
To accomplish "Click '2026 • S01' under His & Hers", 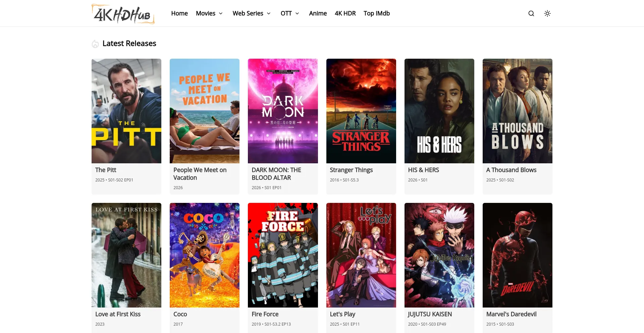I will point(418,180).
